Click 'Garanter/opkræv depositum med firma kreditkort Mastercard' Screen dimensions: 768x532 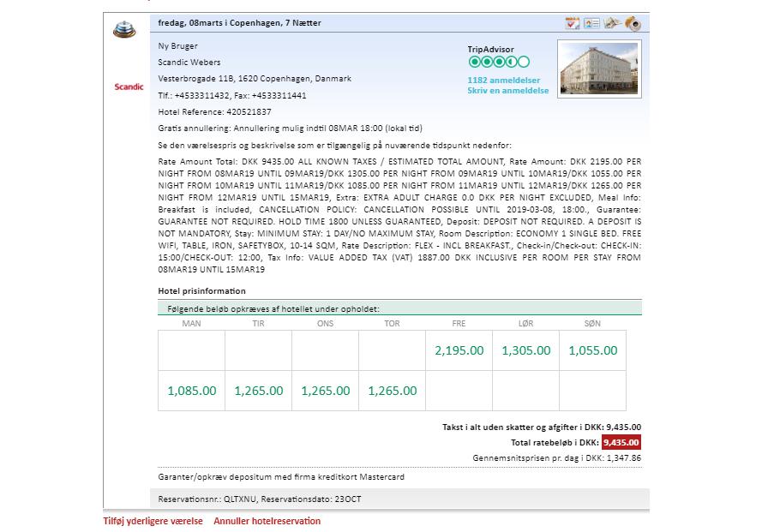tap(281, 477)
